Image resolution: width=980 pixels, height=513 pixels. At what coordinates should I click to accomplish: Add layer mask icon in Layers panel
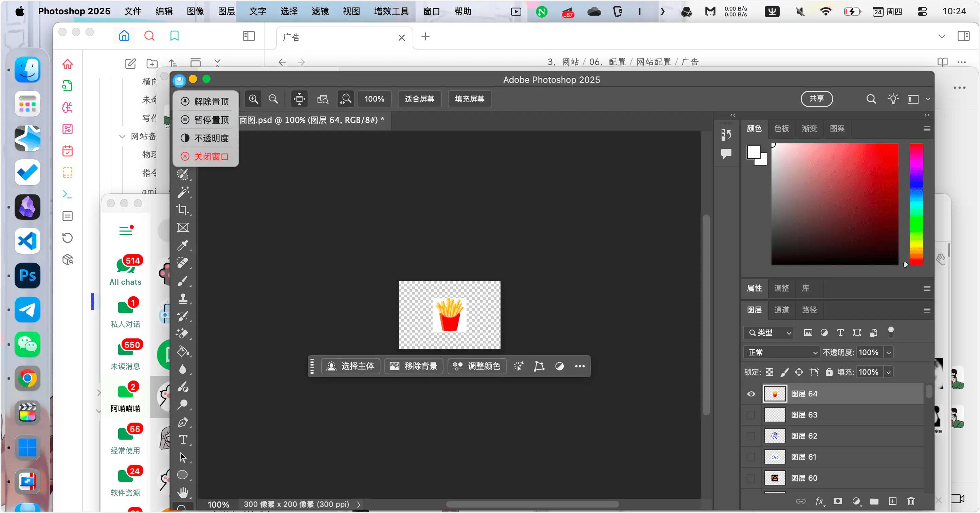[x=838, y=501]
